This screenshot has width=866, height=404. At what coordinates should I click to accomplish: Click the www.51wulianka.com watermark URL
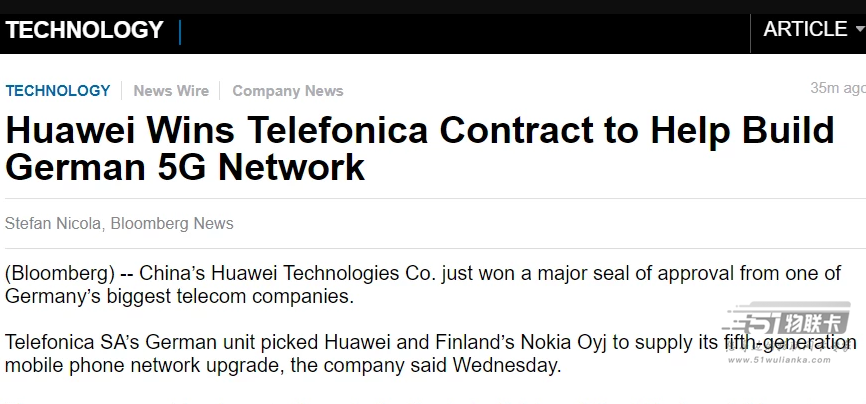coord(779,360)
